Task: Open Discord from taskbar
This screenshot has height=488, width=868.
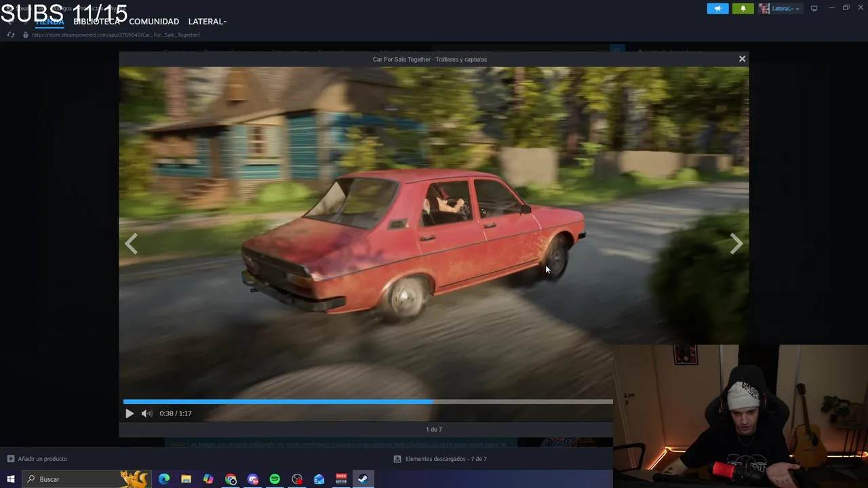Action: tap(253, 479)
